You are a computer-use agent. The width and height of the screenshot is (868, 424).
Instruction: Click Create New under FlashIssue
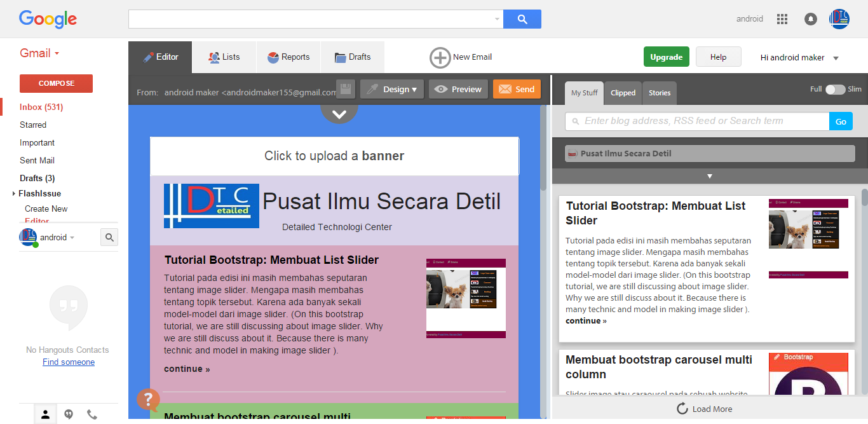tap(46, 209)
